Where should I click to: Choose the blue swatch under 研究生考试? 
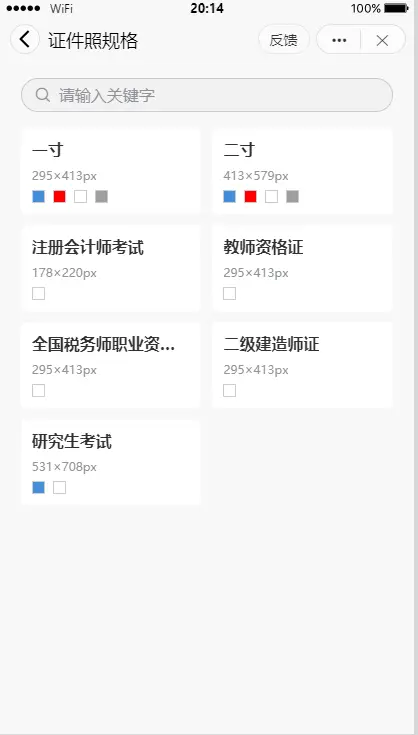38,488
